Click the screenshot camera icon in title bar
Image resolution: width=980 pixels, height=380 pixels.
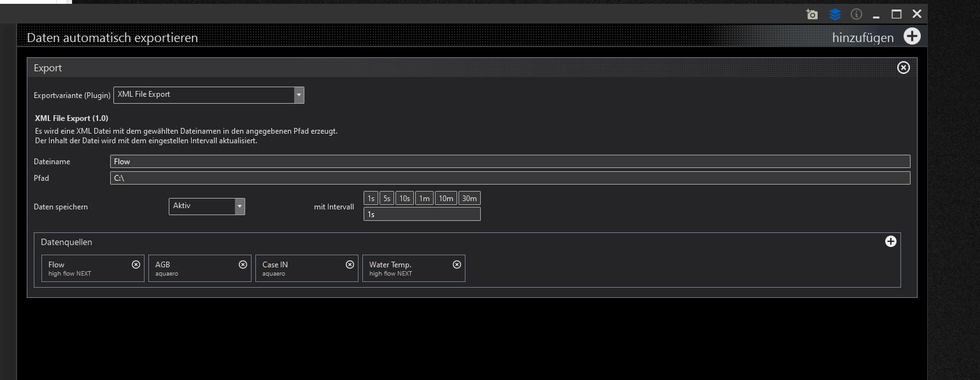pyautogui.click(x=812, y=14)
